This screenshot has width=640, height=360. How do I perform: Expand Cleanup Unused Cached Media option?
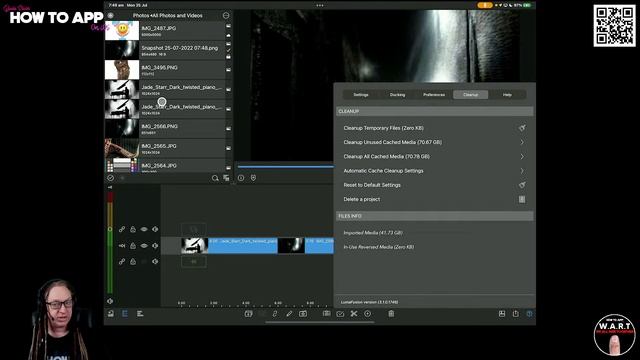tap(434, 142)
